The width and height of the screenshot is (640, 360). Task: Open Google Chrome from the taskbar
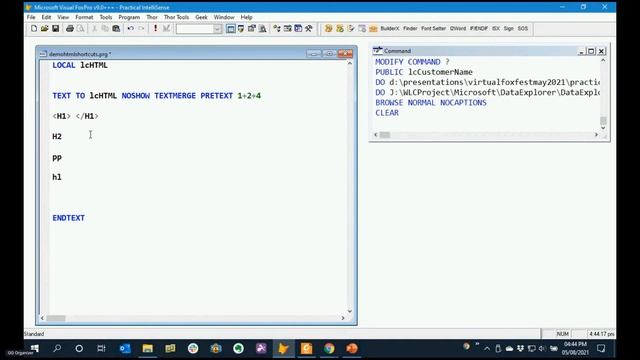329,349
